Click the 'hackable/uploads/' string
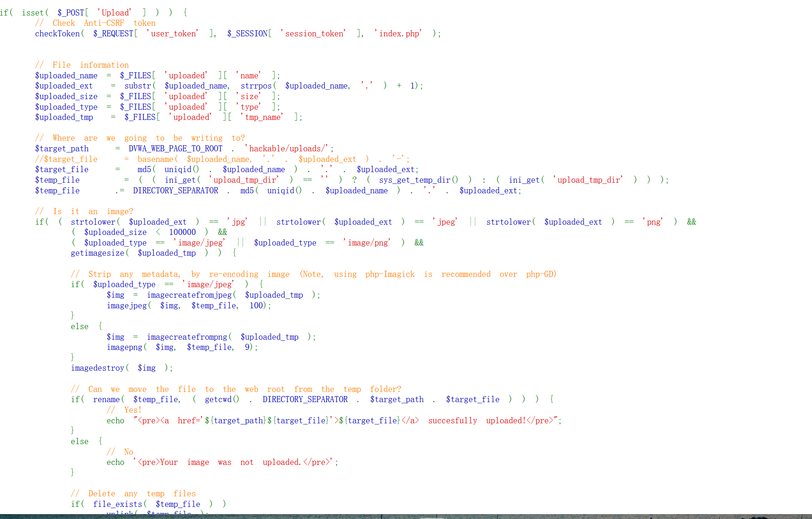The image size is (812, 519). pyautogui.click(x=288, y=149)
